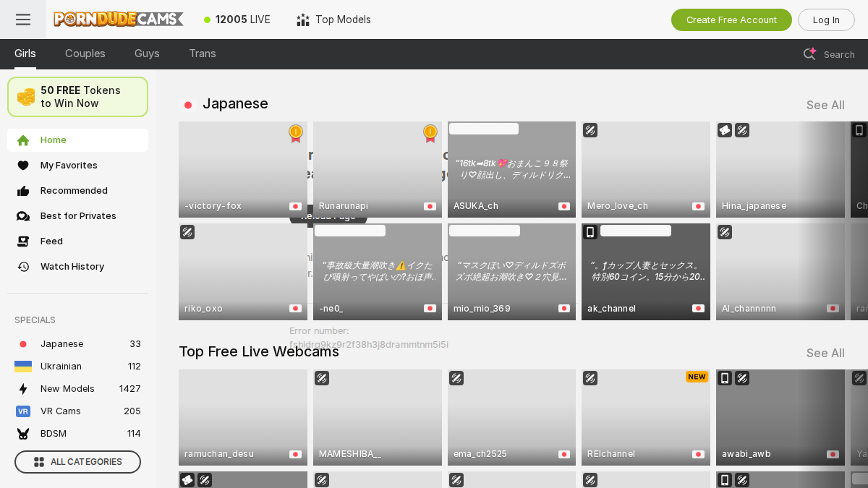Click the mobile icon on ak_channel

(x=590, y=232)
